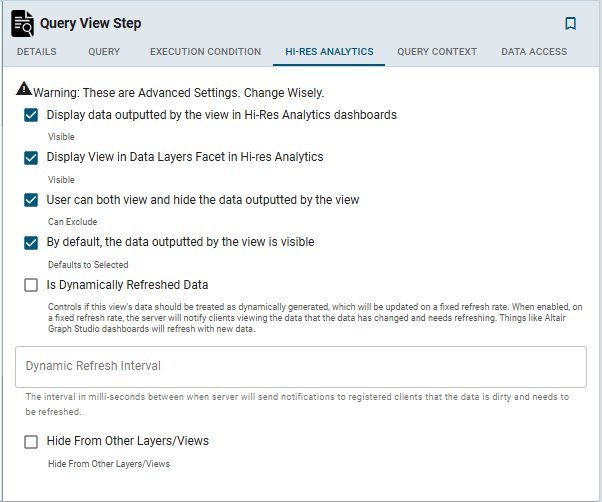The image size is (602, 502).
Task: Switch to the Data Access tab
Action: (534, 52)
